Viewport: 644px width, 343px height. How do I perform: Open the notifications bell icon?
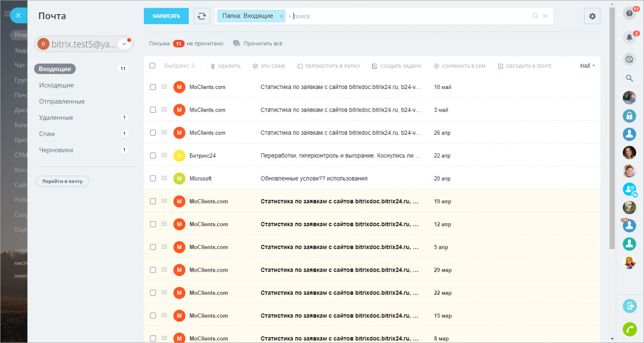coord(629,37)
